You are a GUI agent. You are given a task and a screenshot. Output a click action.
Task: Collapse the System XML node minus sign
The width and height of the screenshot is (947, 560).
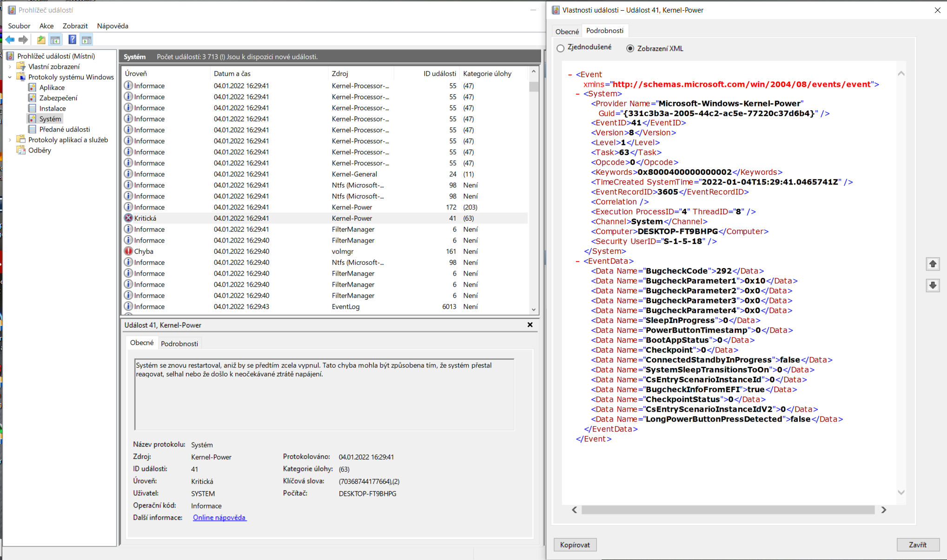tap(578, 94)
